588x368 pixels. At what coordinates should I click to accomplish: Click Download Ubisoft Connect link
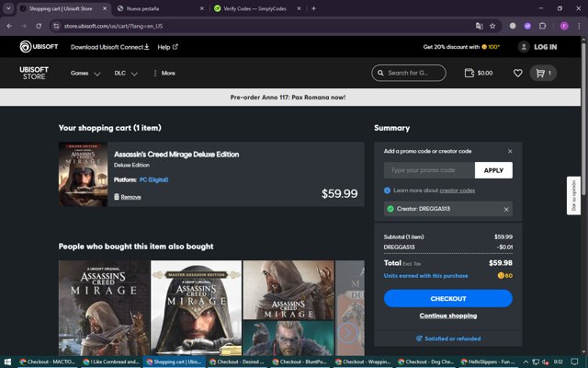(x=110, y=47)
